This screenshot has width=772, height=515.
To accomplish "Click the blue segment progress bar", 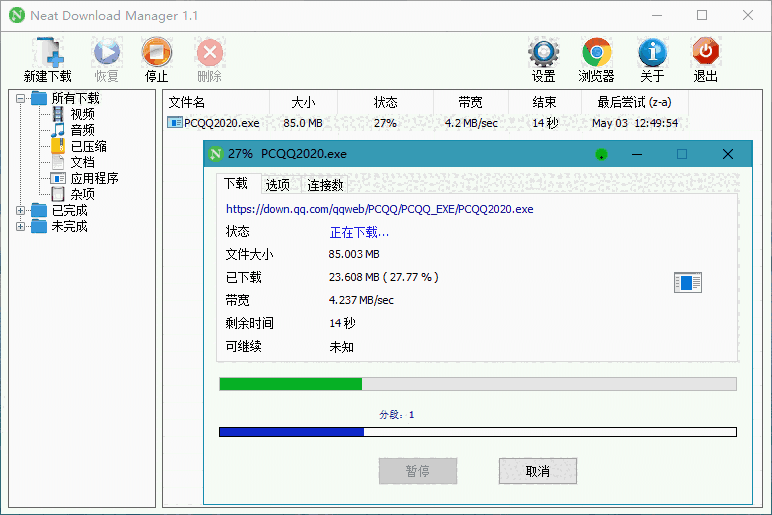I will (x=478, y=432).
